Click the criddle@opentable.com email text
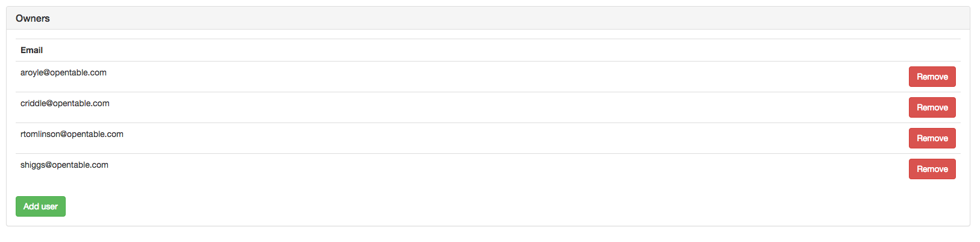Screen dimensions: 980x242 65,103
